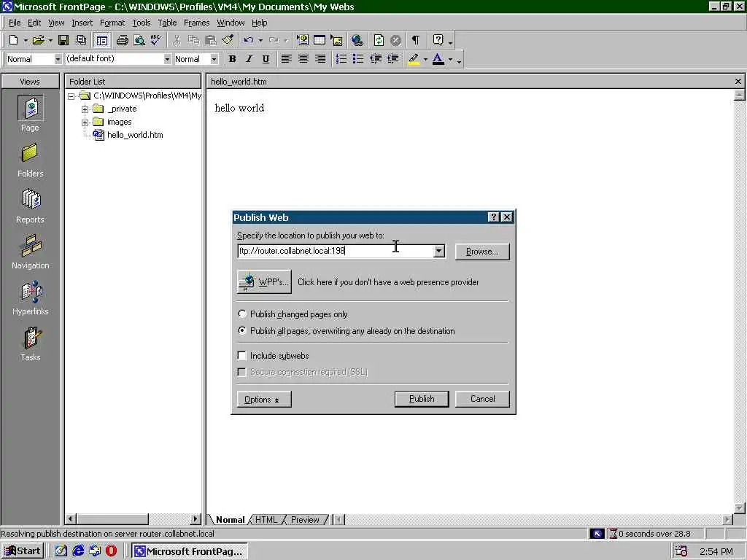This screenshot has width=747, height=560.
Task: Open the File menu
Action: (15, 23)
